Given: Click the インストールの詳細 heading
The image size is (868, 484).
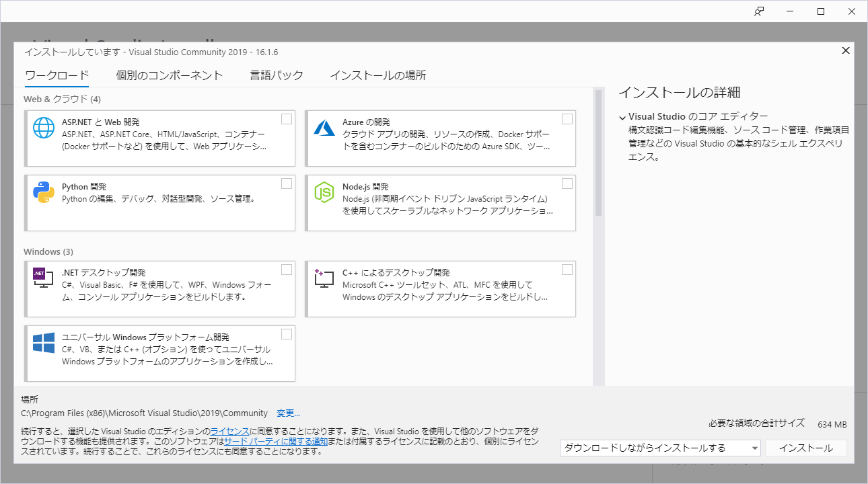Looking at the screenshot, I should (x=679, y=93).
